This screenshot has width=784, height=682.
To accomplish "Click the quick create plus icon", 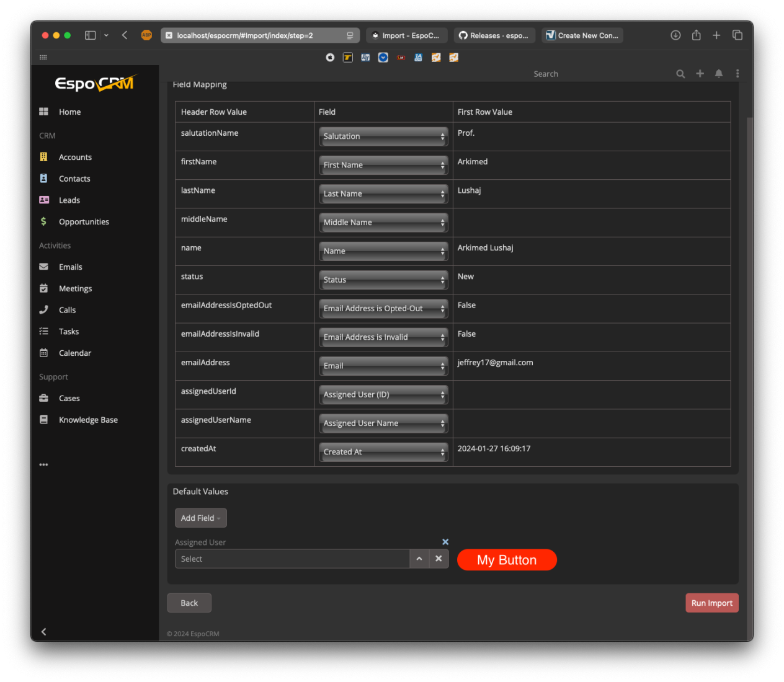I will tap(700, 74).
